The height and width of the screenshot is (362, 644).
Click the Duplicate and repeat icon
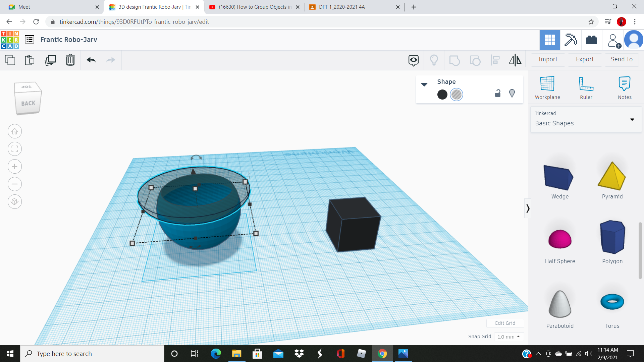[x=50, y=60]
